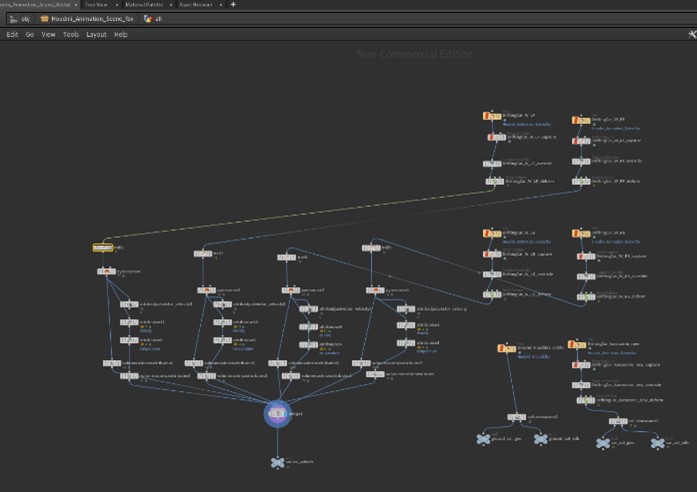Image resolution: width=697 pixels, height=492 pixels.
Task: Switch to the Material Palette tab
Action: (145, 5)
